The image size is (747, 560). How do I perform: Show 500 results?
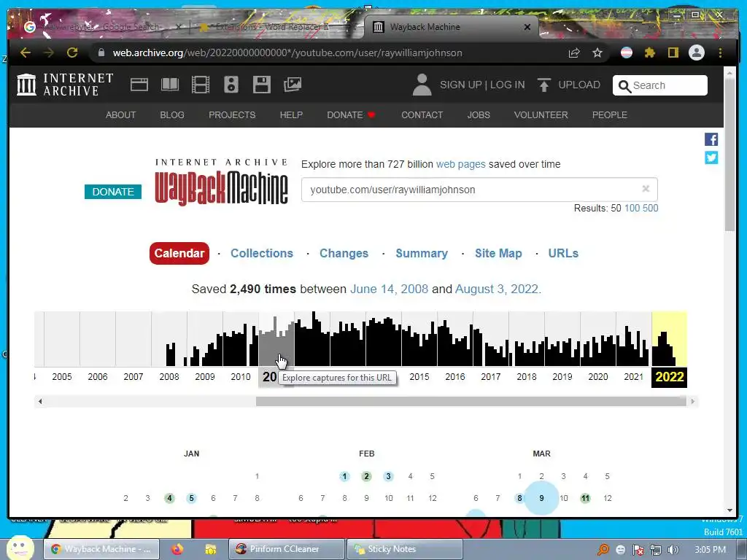point(650,208)
